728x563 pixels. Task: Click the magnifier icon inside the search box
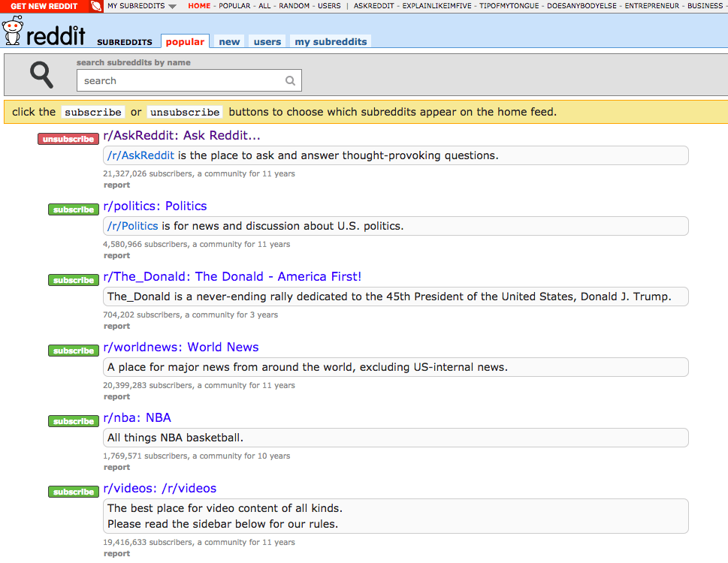coord(290,80)
